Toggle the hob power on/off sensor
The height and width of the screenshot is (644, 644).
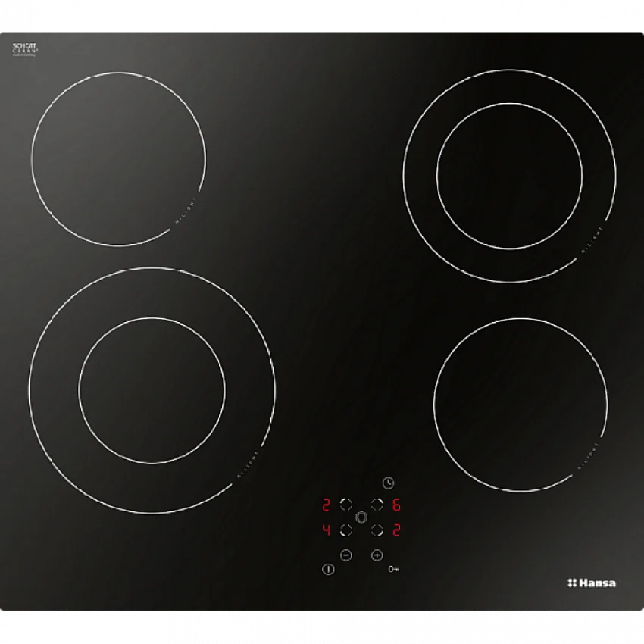coord(328,569)
